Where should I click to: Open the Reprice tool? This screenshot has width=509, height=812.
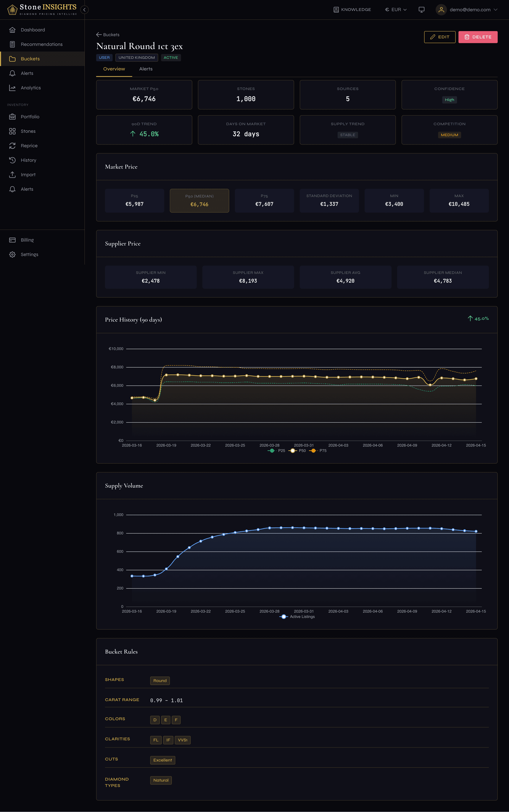[29, 145]
